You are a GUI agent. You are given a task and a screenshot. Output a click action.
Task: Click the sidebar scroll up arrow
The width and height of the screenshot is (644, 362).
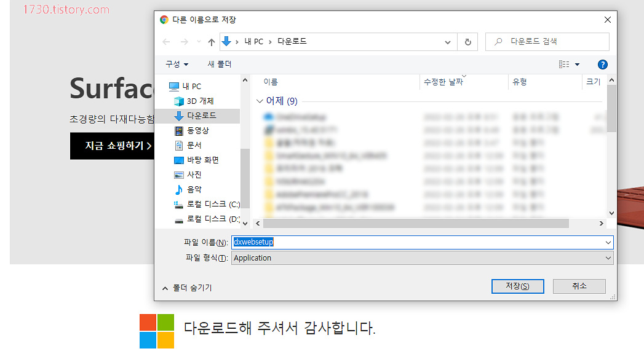pyautogui.click(x=245, y=81)
